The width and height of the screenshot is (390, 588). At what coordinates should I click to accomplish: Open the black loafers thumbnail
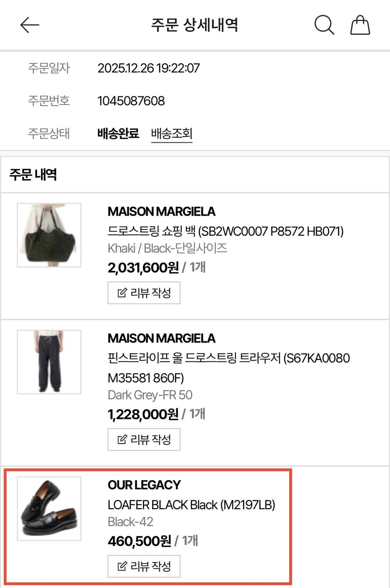click(49, 508)
